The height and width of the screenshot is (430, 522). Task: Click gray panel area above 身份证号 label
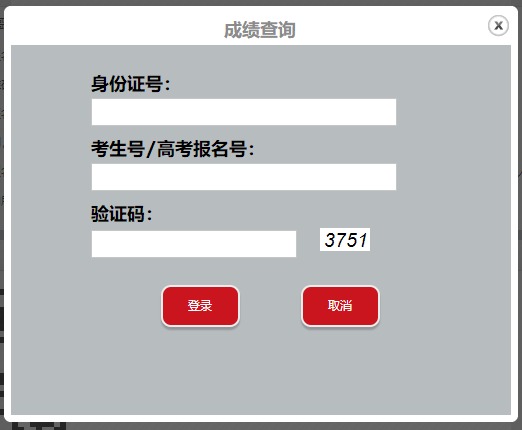coord(244,59)
